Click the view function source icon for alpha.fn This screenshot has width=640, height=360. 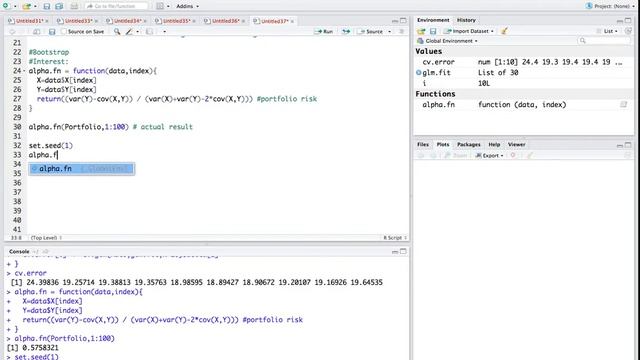pos(623,105)
